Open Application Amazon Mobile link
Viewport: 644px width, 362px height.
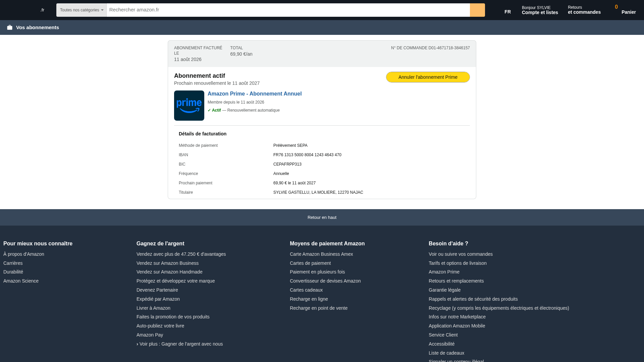(x=457, y=326)
